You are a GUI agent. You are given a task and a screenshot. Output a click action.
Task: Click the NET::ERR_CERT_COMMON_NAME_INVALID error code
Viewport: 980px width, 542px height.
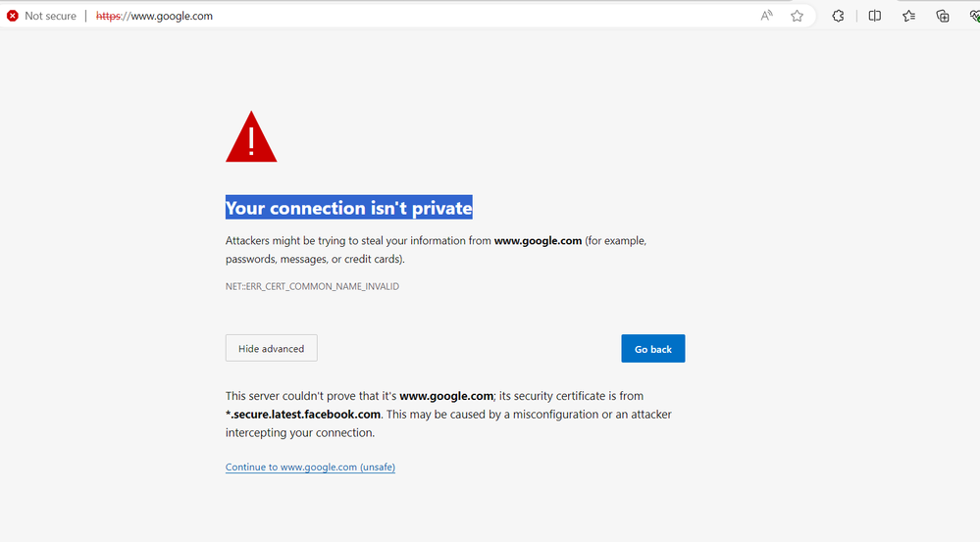312,286
